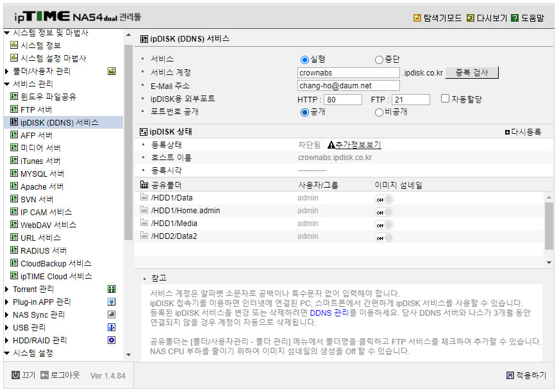Expand the HDD/RAID 관리 tree node

pos(7,340)
